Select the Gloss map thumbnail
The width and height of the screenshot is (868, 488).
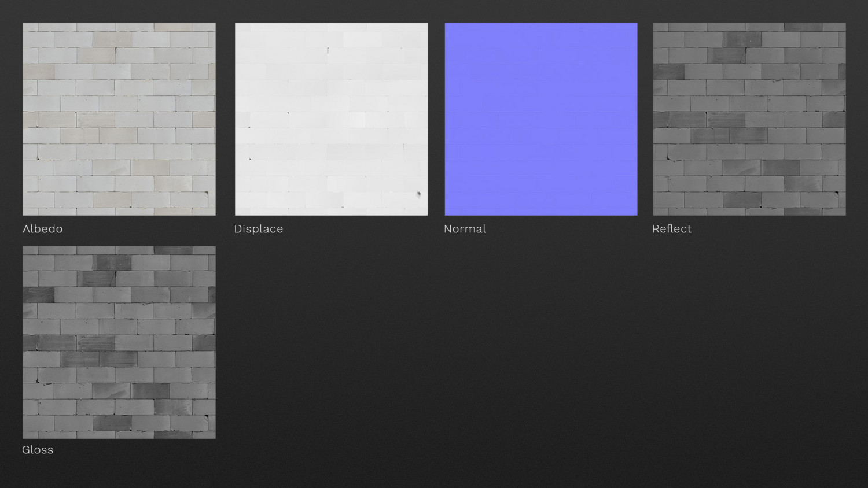coord(119,342)
